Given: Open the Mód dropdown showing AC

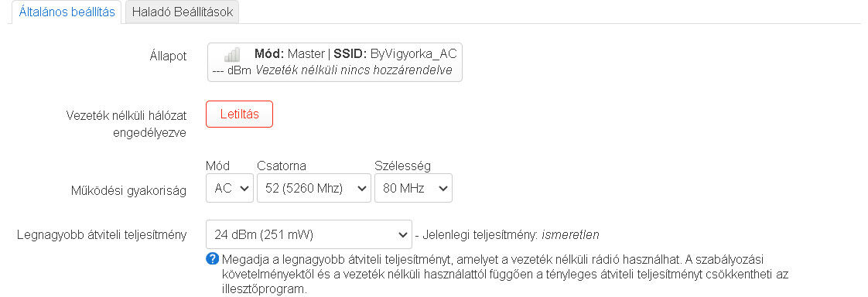Looking at the screenshot, I should click(x=230, y=188).
